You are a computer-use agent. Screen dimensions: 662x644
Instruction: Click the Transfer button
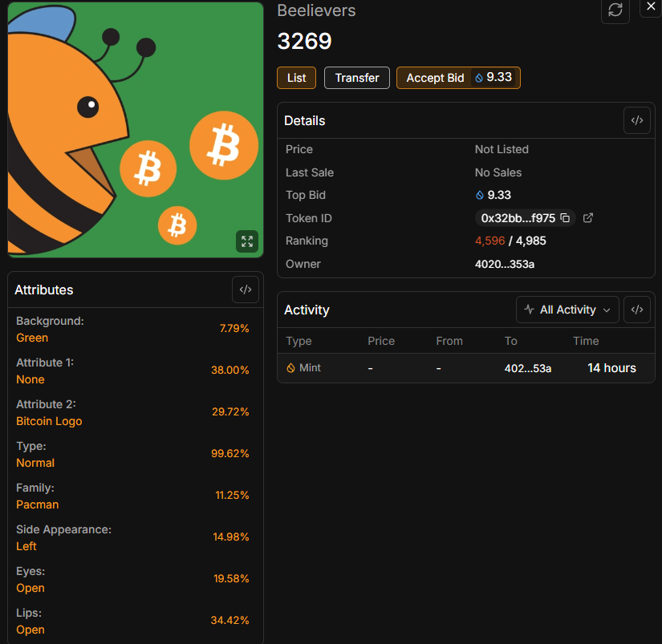(357, 78)
